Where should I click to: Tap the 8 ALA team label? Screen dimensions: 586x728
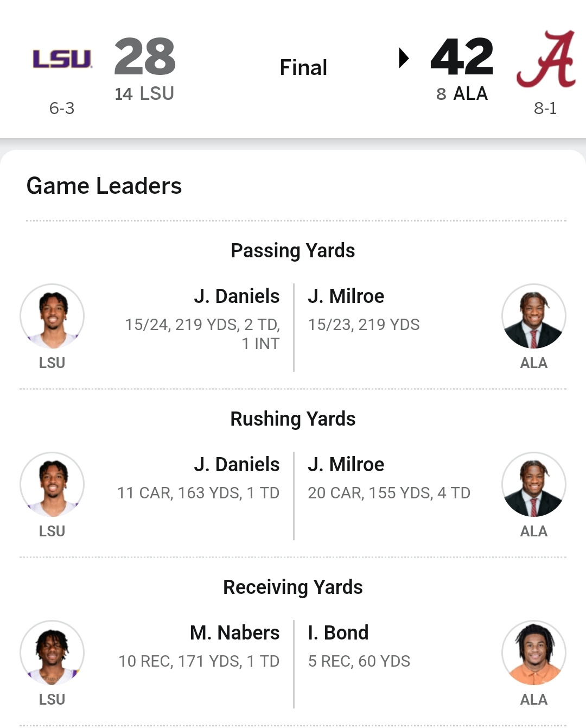[462, 94]
